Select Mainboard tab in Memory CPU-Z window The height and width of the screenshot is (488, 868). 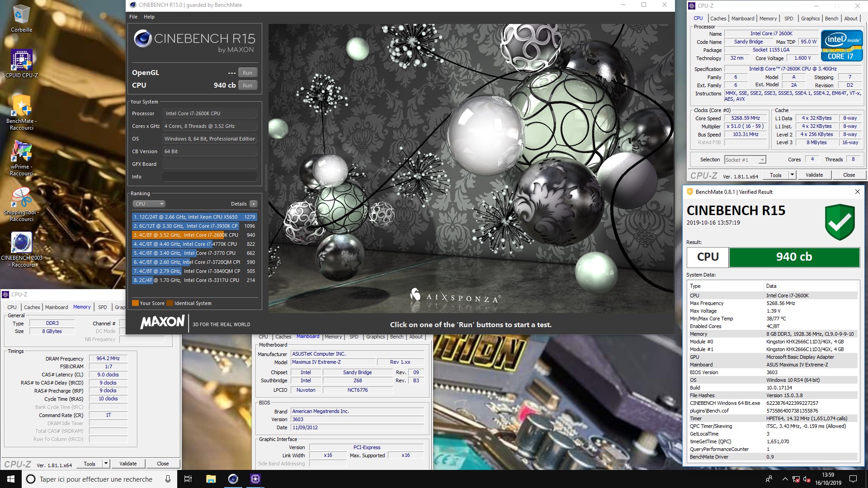57,307
